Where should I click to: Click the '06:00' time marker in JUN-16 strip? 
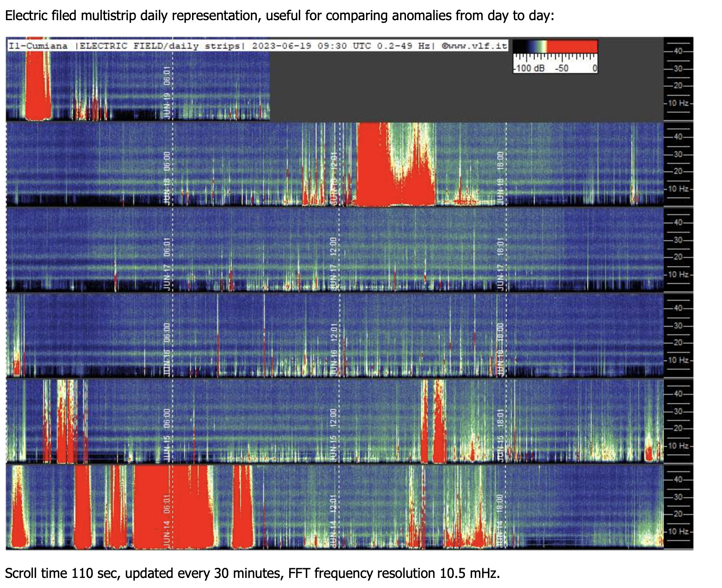(167, 333)
